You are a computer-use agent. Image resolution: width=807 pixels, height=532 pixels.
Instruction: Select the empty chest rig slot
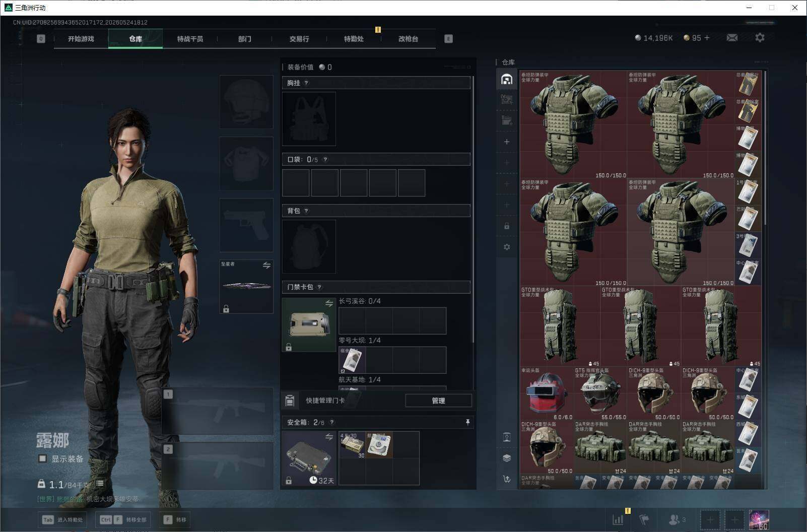309,119
